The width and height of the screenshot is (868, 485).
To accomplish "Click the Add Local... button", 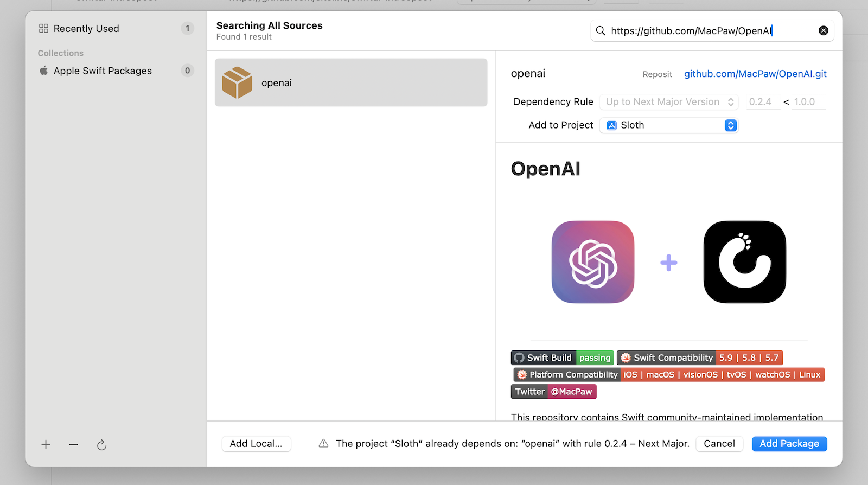I will [x=256, y=444].
